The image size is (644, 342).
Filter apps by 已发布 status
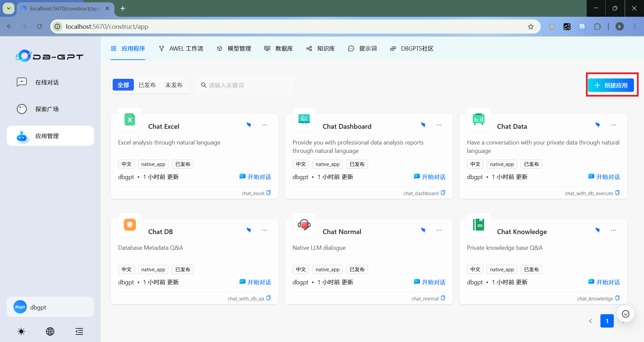(x=147, y=85)
